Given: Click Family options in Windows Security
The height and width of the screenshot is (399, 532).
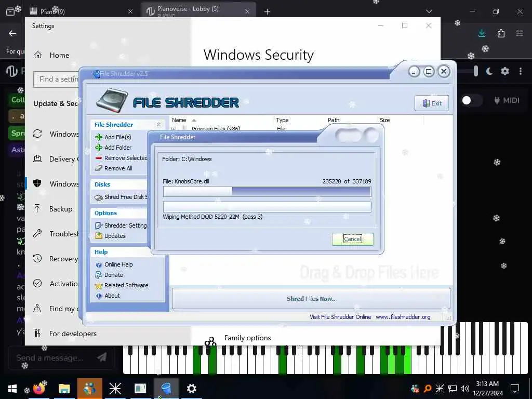Looking at the screenshot, I should [247, 338].
